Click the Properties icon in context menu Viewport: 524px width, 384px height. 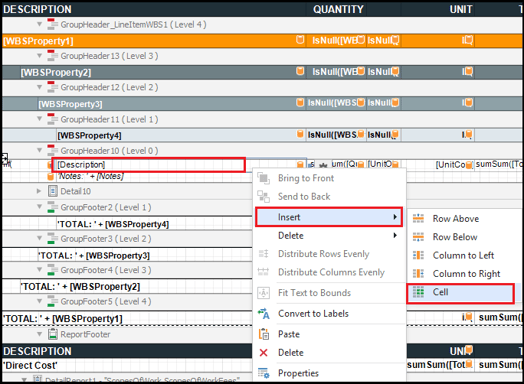click(x=263, y=373)
